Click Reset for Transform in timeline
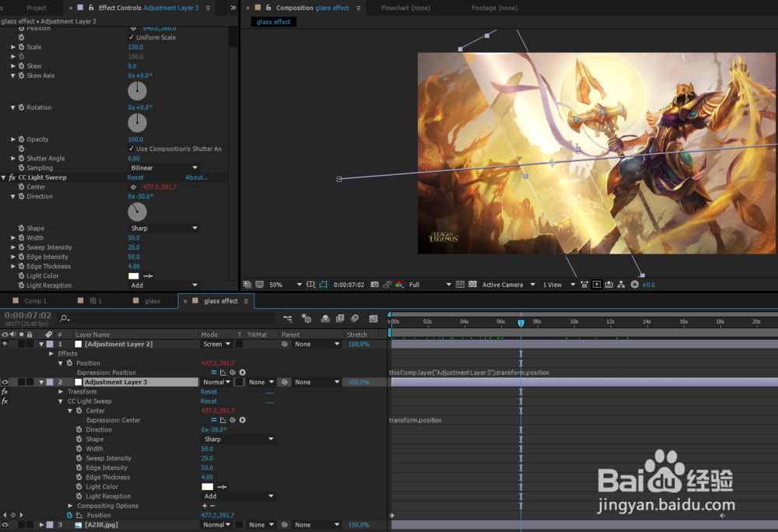Screen dimensions: 778x532 (209, 392)
